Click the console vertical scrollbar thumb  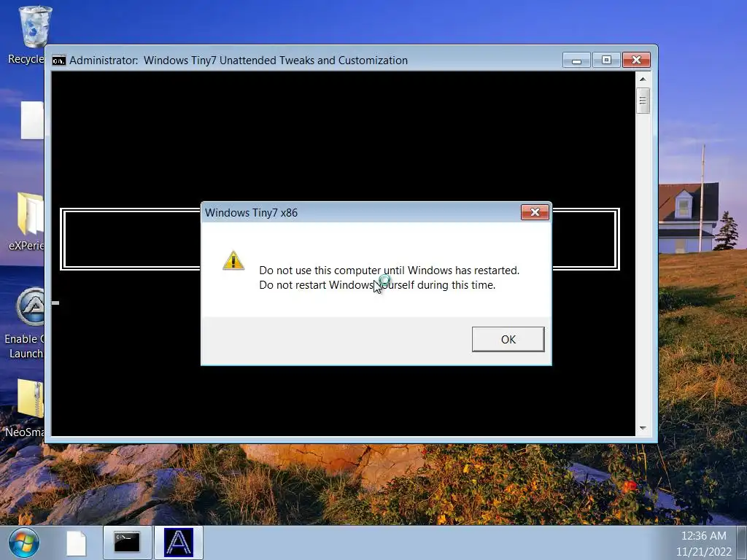pos(643,101)
